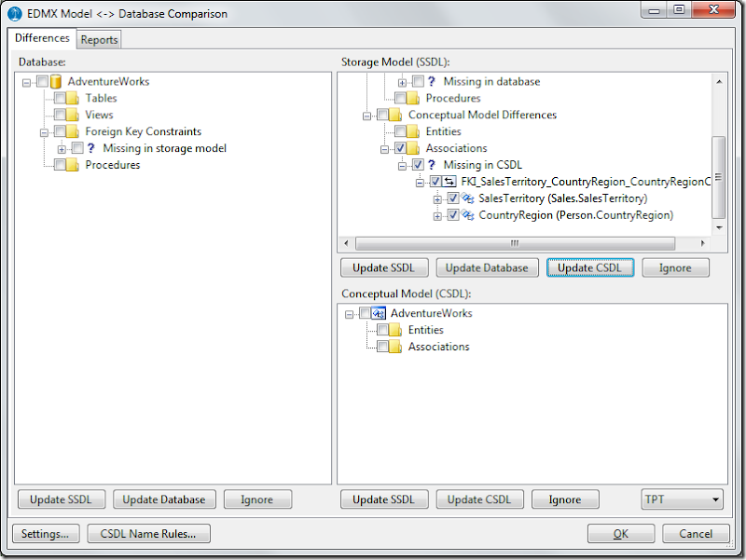The image size is (746, 560).
Task: Click the Procedures folder icon in Storage Model tree
Action: pyautogui.click(x=413, y=99)
